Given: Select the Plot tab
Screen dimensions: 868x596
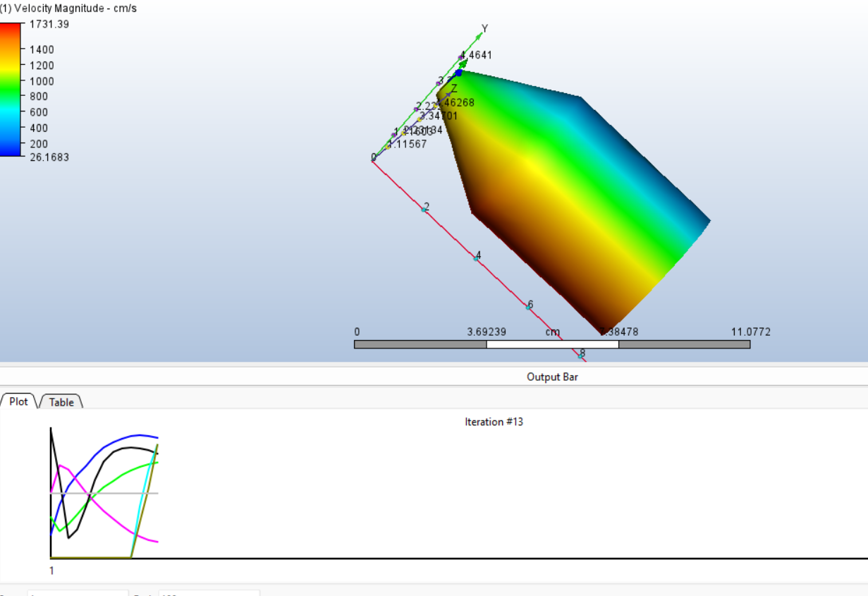Looking at the screenshot, I should [x=18, y=401].
